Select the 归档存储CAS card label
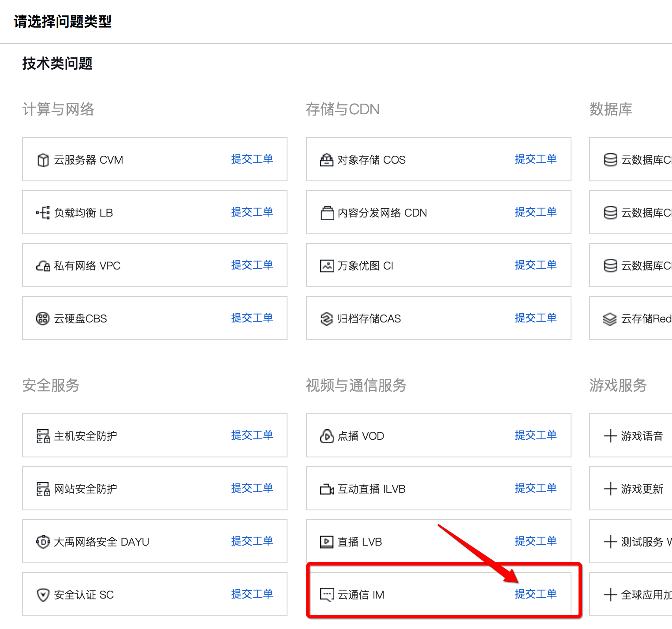The width and height of the screenshot is (672, 629). pos(369,318)
